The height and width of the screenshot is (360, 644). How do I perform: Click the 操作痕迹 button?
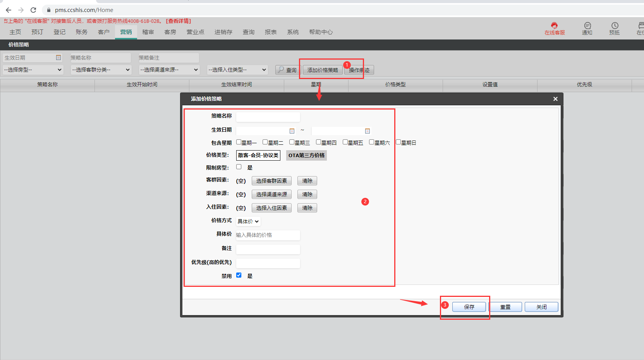click(x=359, y=70)
